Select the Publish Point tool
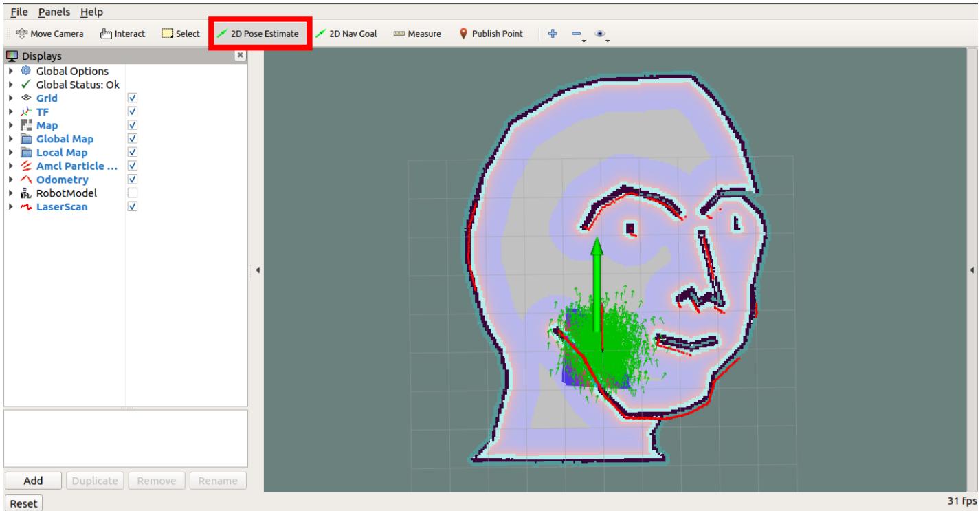The height and width of the screenshot is (511, 980). [491, 34]
